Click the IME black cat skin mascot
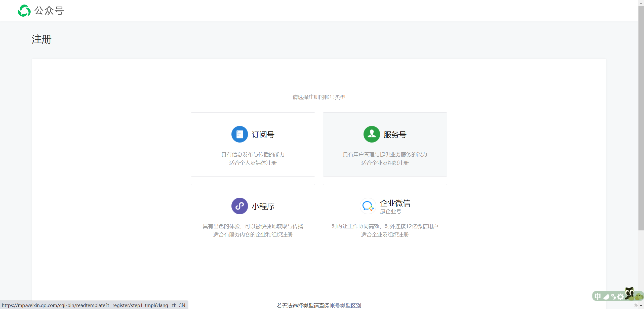The height and width of the screenshot is (309, 644). coord(629,293)
